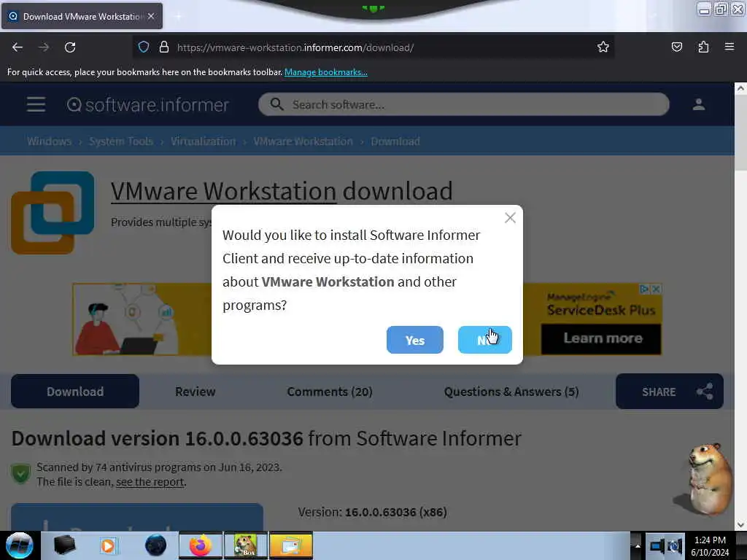Image resolution: width=747 pixels, height=560 pixels.
Task: Open the user account icon
Action: 698,104
